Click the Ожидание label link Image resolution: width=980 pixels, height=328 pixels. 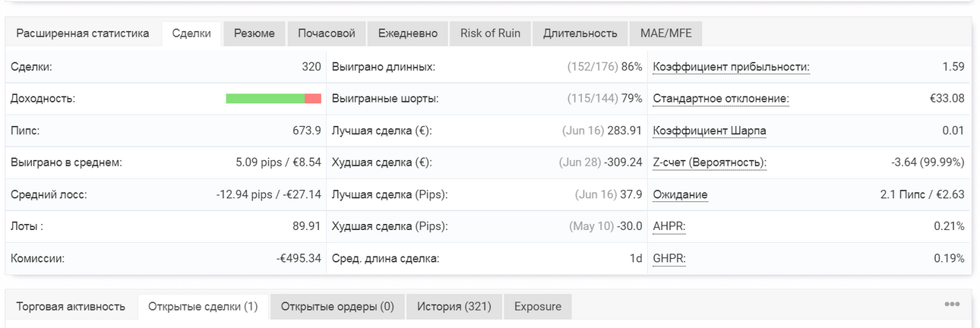[681, 194]
